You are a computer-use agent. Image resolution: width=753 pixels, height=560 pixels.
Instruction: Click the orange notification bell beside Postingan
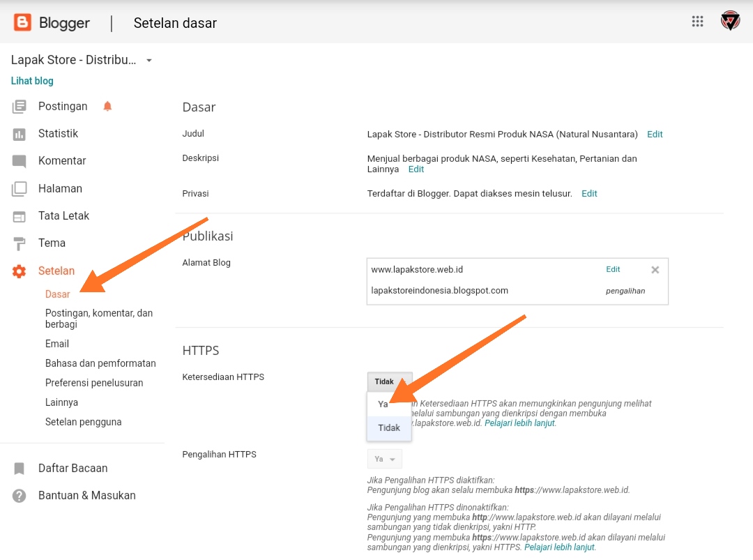(x=107, y=106)
